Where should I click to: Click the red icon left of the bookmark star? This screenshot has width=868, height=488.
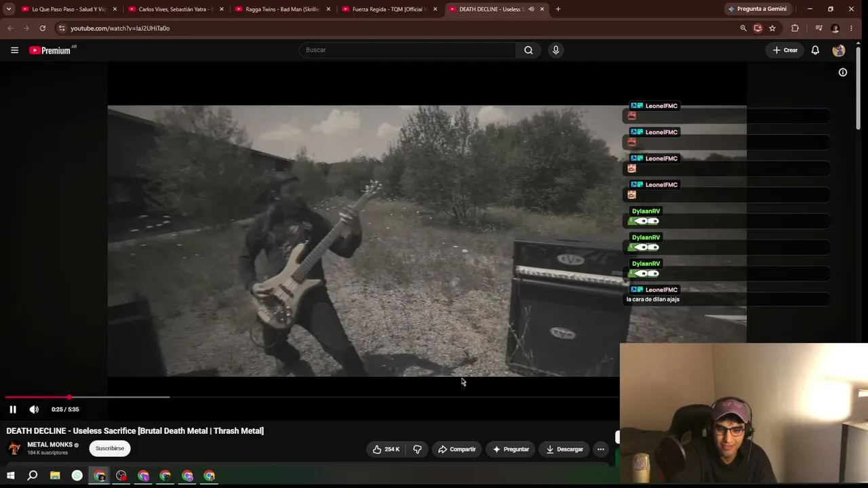pyautogui.click(x=757, y=28)
